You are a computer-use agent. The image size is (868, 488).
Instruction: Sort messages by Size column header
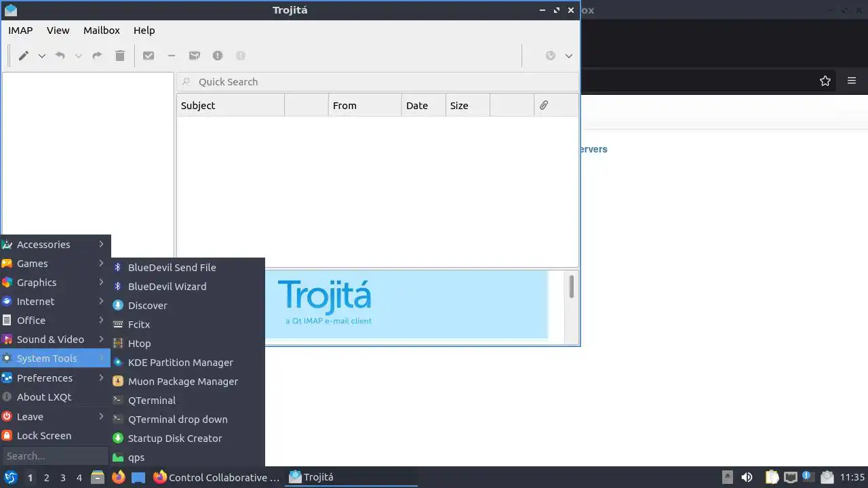coord(468,105)
